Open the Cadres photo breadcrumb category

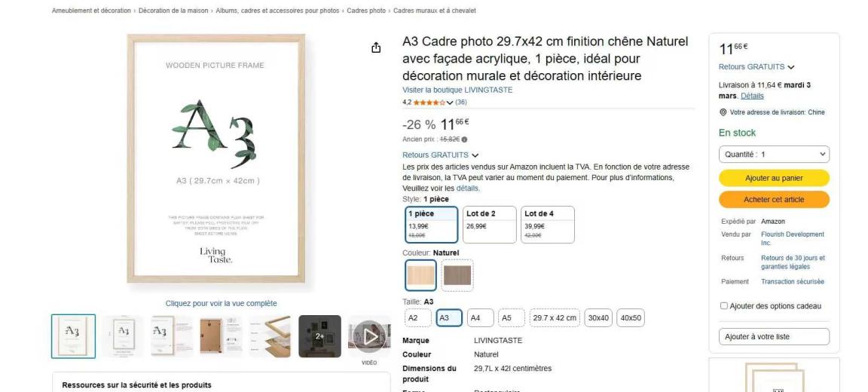click(366, 11)
